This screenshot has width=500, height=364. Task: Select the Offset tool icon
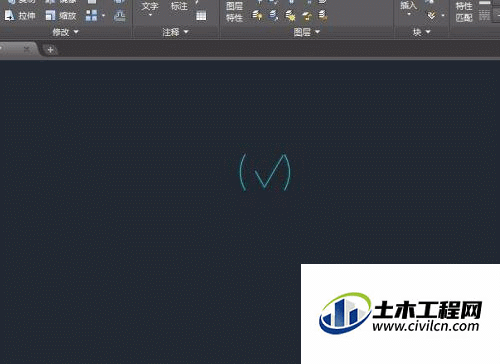pyautogui.click(x=119, y=15)
